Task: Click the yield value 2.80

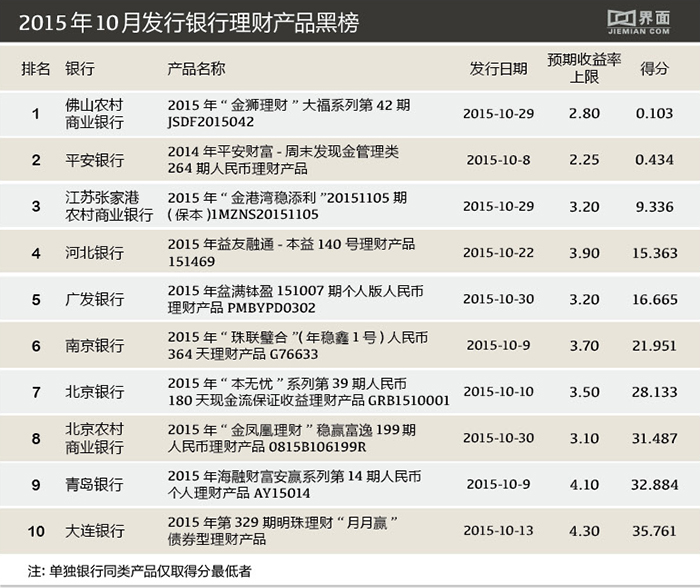Action: click(584, 113)
